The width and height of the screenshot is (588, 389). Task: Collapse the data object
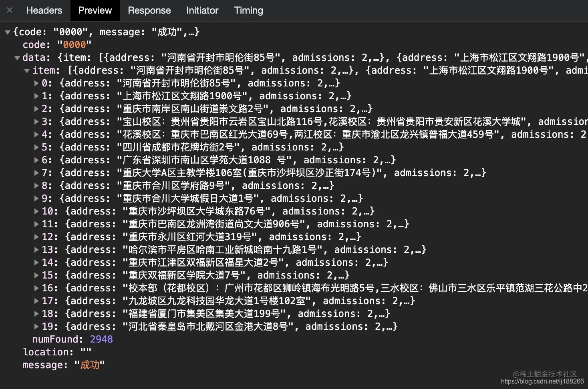(x=18, y=57)
